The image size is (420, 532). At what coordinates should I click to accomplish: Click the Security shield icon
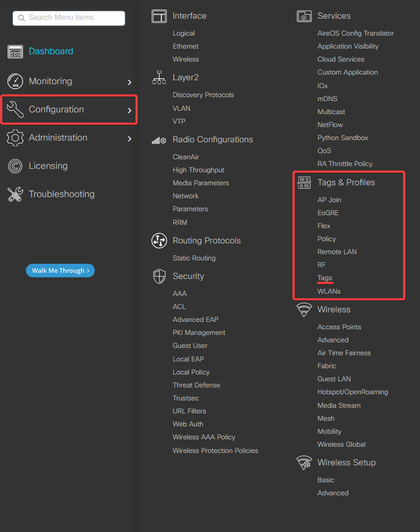pos(159,276)
